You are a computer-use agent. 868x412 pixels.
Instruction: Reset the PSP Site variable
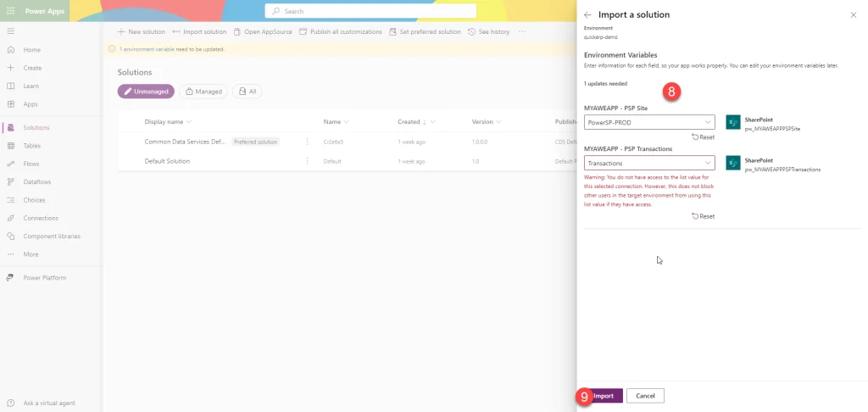(703, 136)
